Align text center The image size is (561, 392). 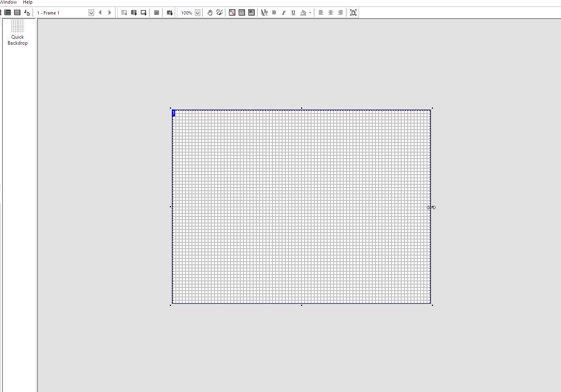330,12
